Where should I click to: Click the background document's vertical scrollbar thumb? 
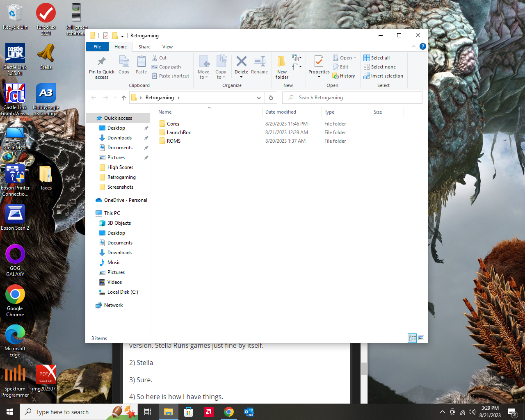[x=364, y=369]
